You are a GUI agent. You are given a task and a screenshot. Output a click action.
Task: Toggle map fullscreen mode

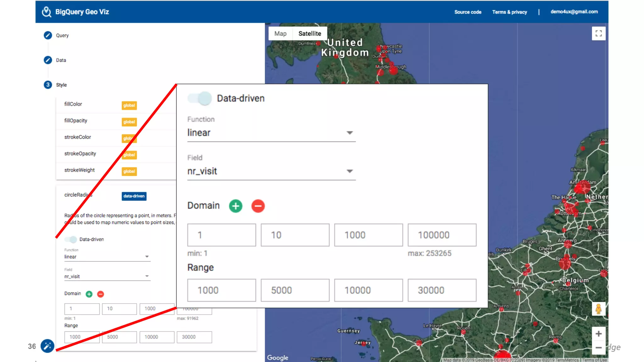[x=598, y=33]
